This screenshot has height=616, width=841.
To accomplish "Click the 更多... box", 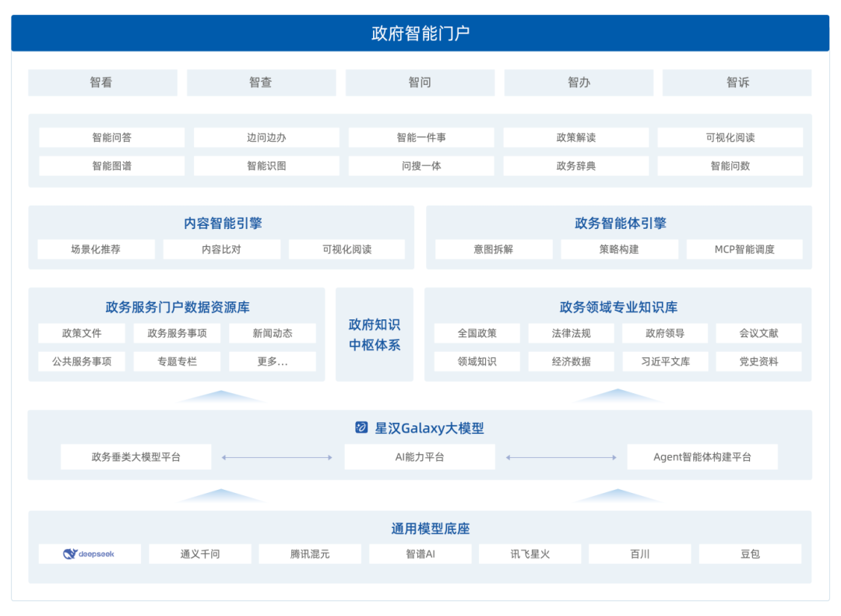I will [x=273, y=361].
